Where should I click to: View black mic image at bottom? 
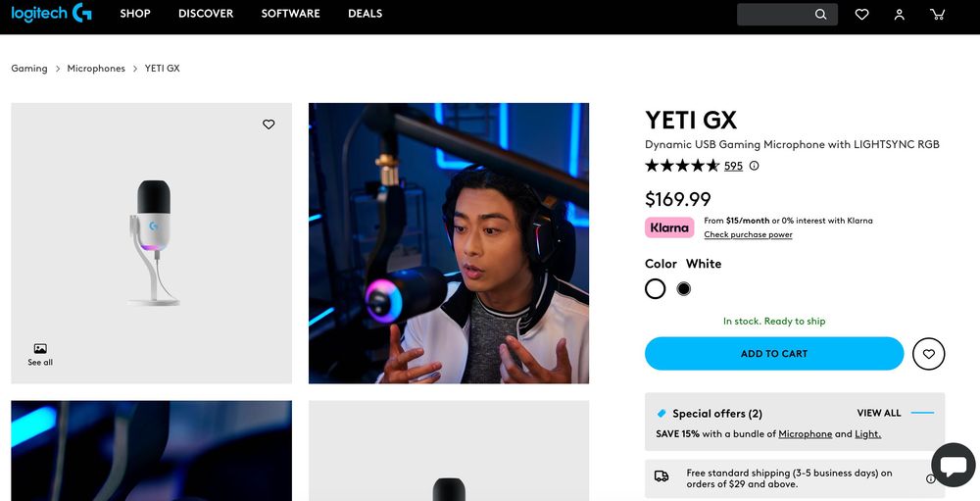click(449, 451)
